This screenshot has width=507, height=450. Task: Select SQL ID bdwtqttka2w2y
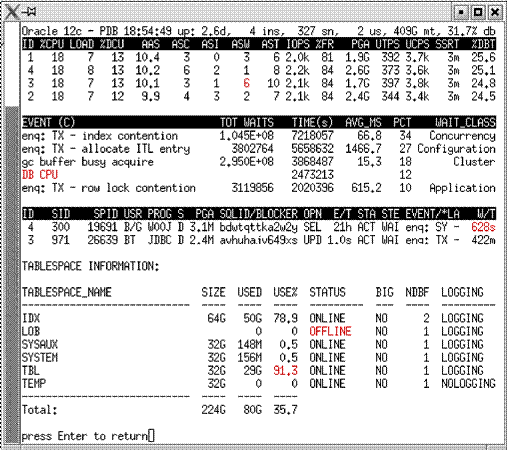(x=259, y=227)
